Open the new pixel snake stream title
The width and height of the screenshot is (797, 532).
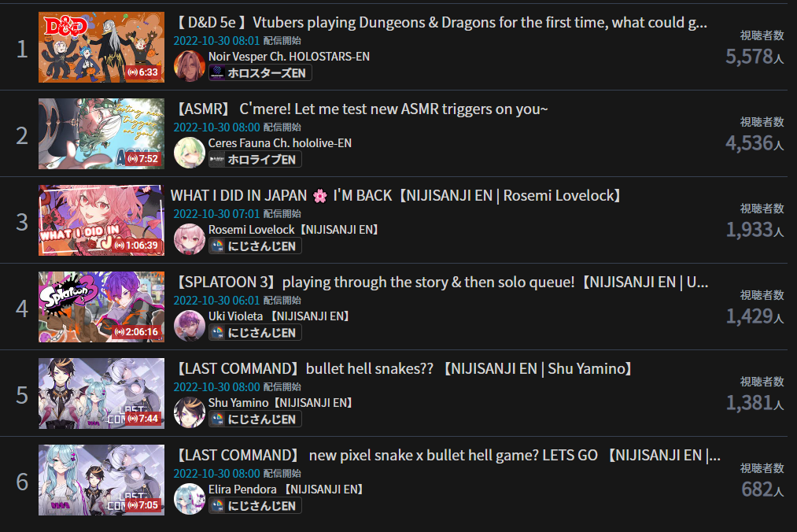(x=448, y=455)
